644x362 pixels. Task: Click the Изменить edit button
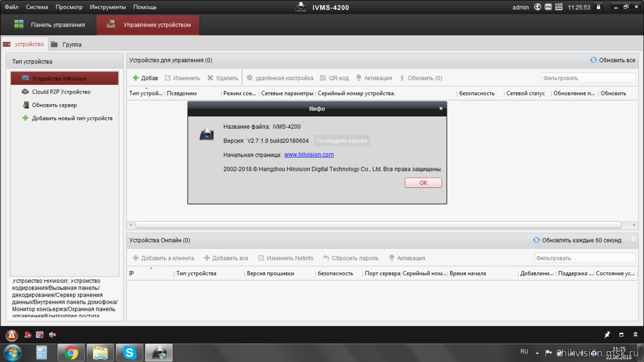[x=183, y=78]
